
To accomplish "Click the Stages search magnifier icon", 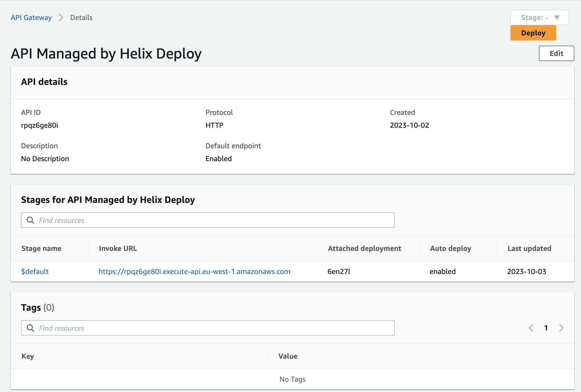I will point(30,220).
